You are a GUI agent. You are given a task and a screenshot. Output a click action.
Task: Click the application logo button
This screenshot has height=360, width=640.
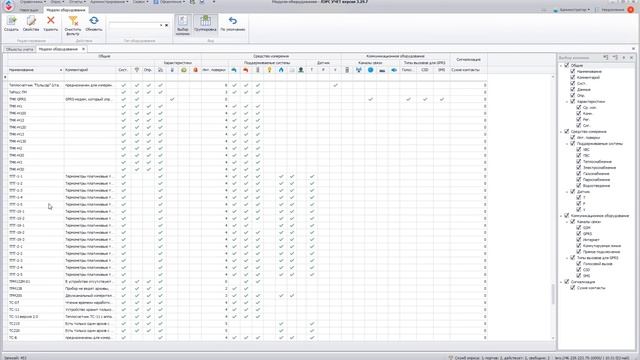[x=8, y=5]
